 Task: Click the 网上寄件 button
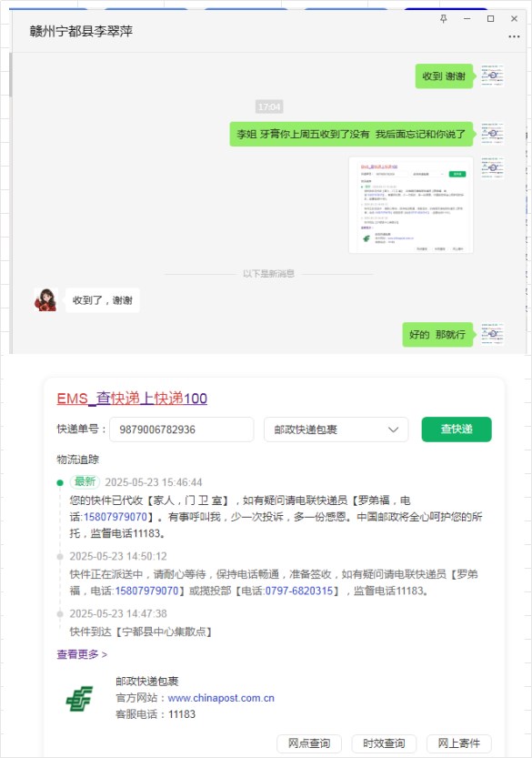[x=459, y=743]
